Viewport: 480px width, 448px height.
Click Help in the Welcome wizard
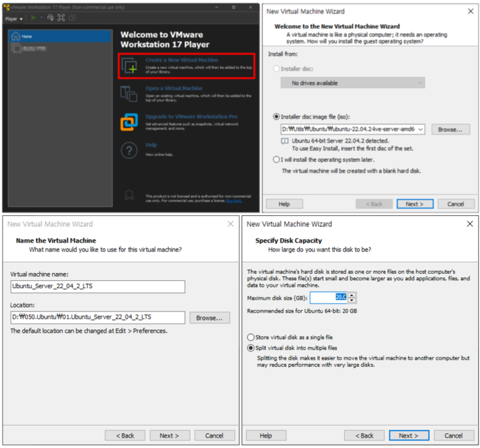pos(284,204)
